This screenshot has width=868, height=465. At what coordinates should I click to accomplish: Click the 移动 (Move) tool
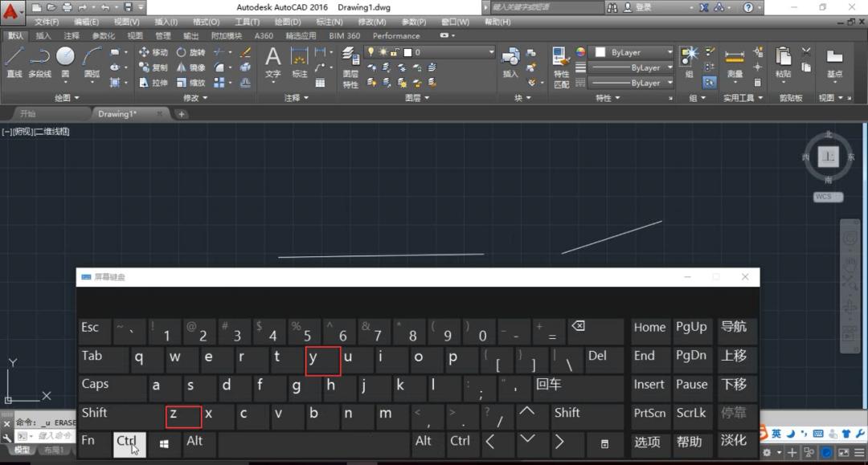(x=153, y=52)
